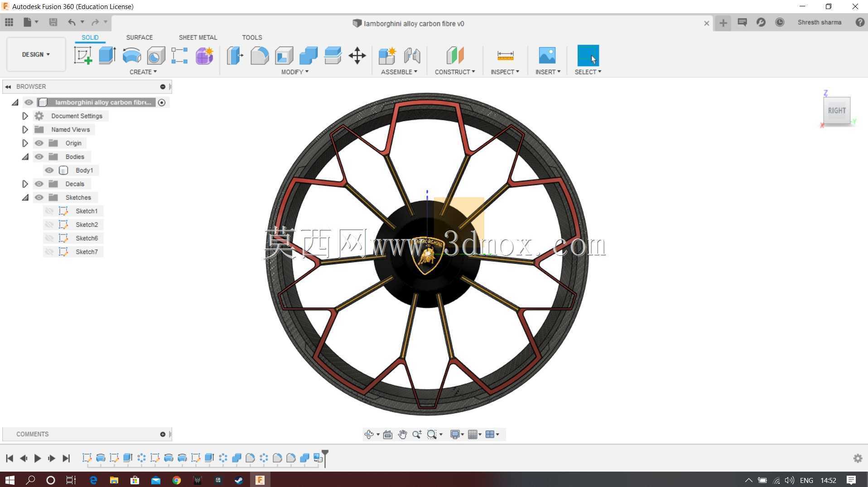Image resolution: width=868 pixels, height=487 pixels.
Task: Toggle visibility of the Origin folder
Action: pos(39,143)
